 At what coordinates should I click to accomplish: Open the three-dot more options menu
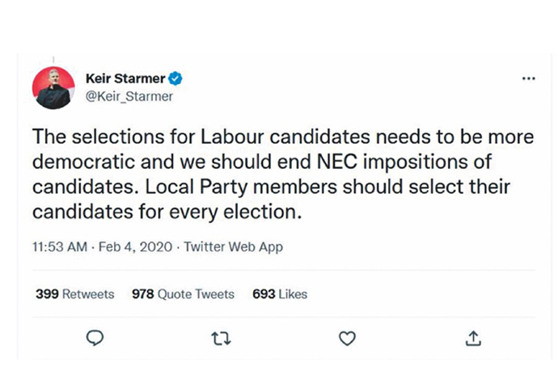529,79
